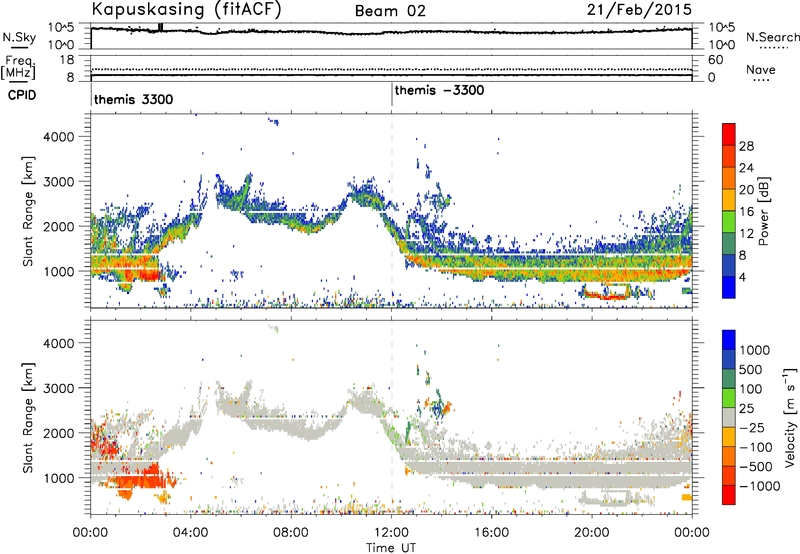
Task: Click the -100 tick on the Velocity colorbar
Action: [755, 447]
